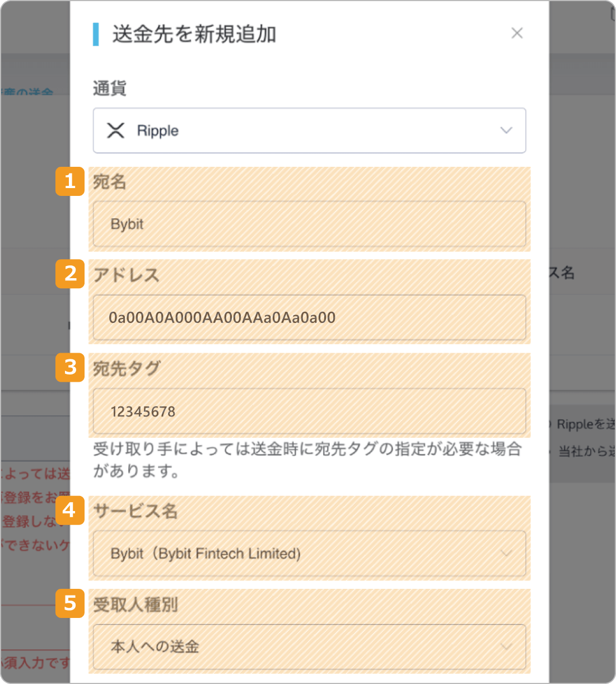Select the 宛先タグ field with 12345678
The image size is (616, 684).
coord(309,411)
